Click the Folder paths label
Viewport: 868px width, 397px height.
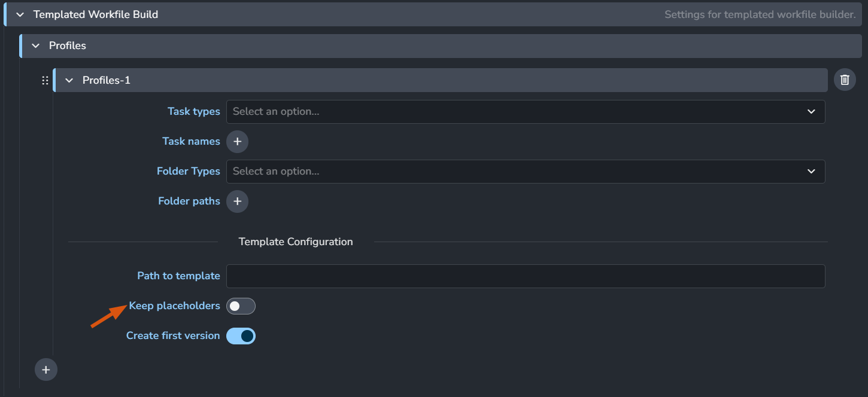point(189,201)
